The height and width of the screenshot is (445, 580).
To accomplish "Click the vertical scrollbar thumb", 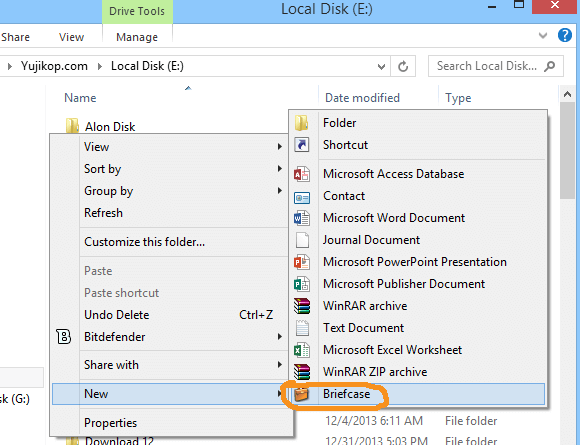I will [x=568, y=151].
